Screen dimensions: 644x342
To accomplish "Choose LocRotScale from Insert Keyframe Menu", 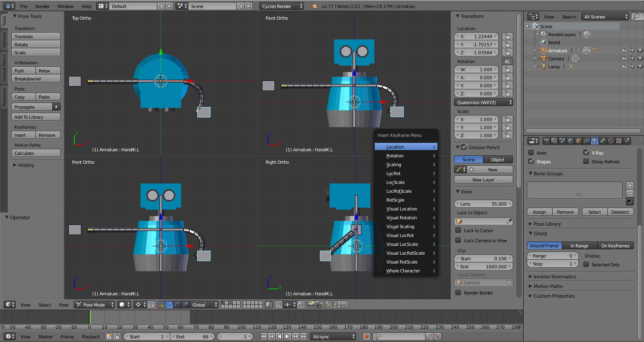I will pos(399,191).
